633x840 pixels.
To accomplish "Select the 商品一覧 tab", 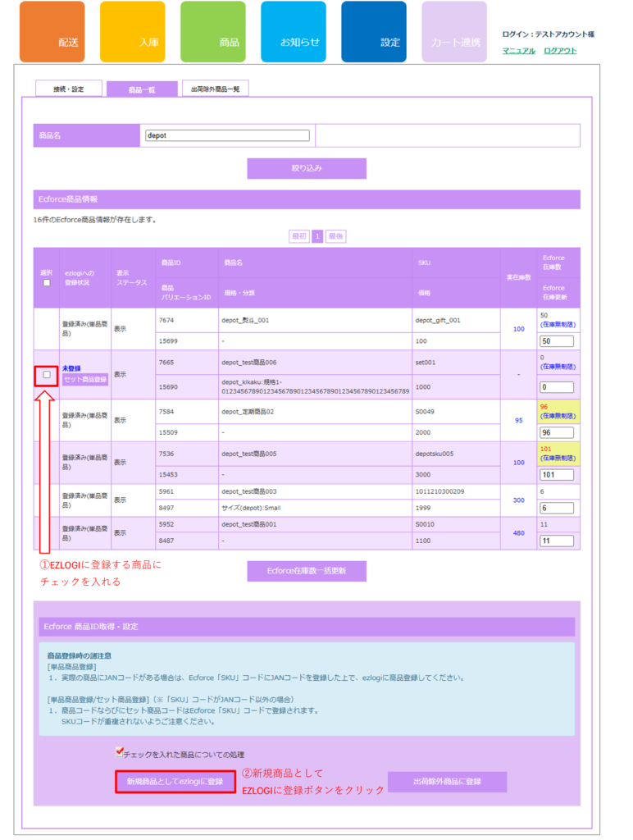I will [142, 89].
